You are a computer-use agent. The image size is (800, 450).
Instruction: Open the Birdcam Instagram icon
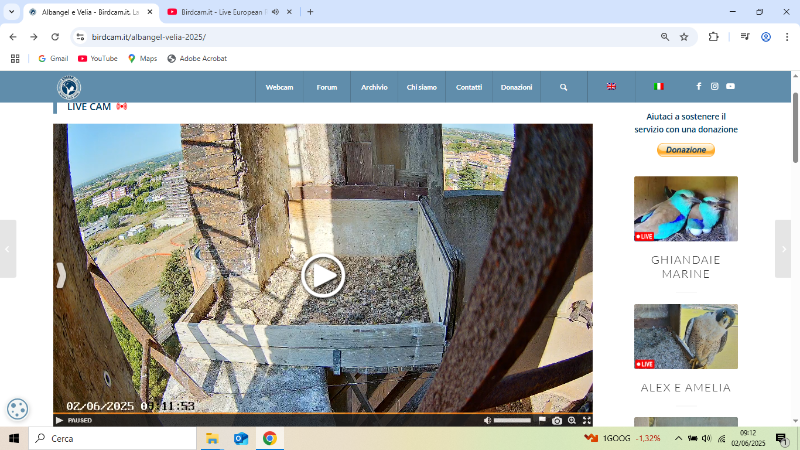tap(714, 86)
